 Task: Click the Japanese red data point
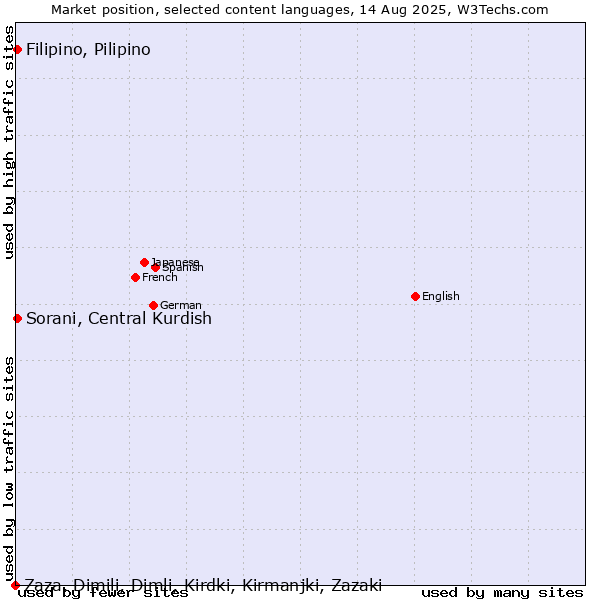(144, 262)
